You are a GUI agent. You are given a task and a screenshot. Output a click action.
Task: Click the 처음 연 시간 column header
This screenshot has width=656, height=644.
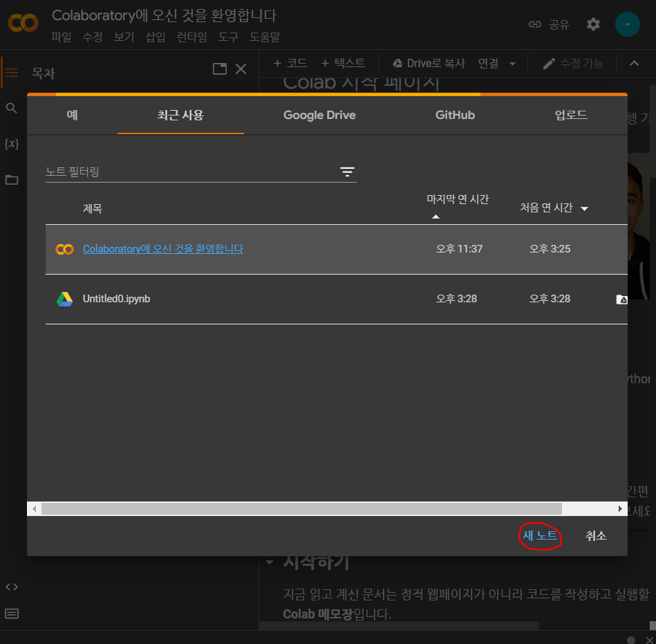tap(546, 208)
